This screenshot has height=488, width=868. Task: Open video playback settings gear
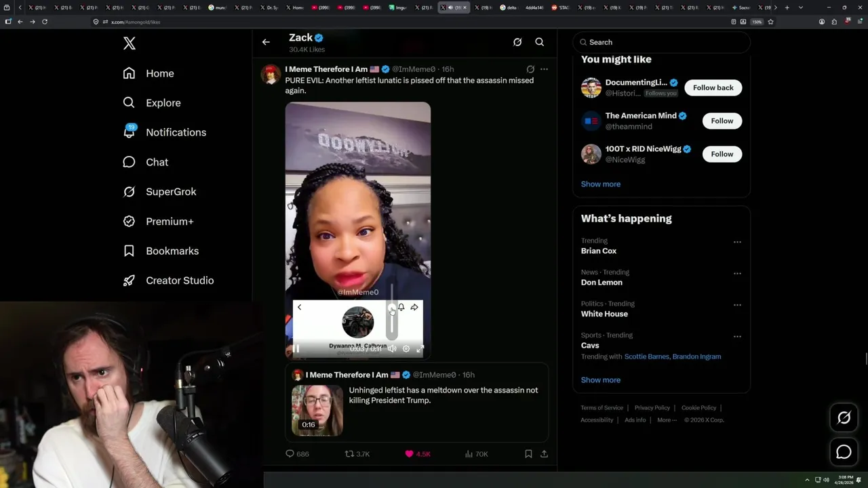[406, 349]
